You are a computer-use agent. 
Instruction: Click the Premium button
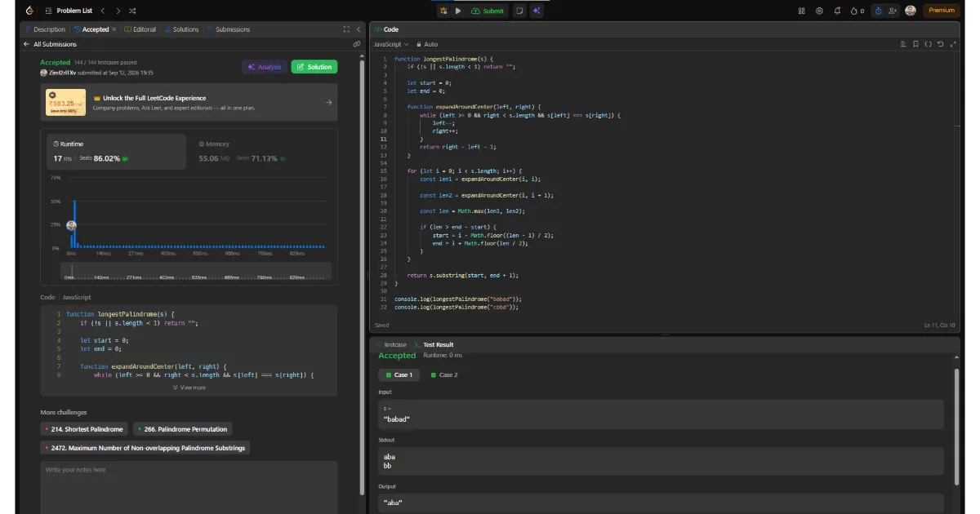[x=942, y=11]
